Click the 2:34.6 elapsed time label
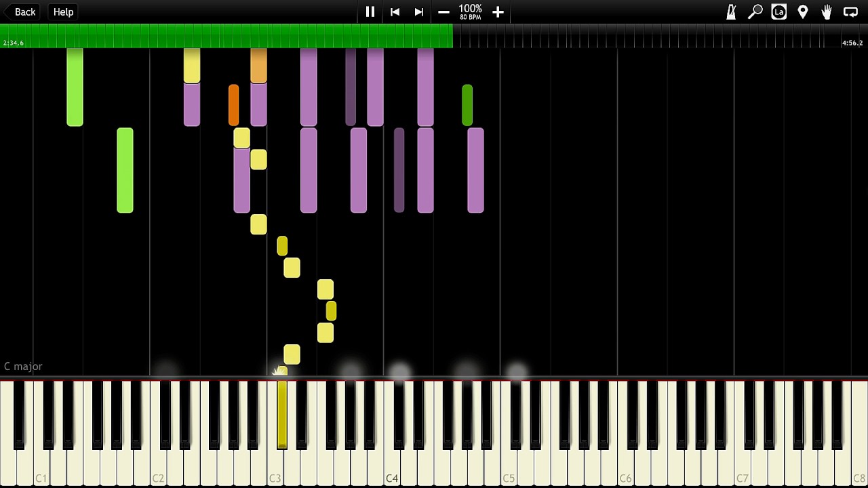The width and height of the screenshot is (868, 488). (x=13, y=43)
